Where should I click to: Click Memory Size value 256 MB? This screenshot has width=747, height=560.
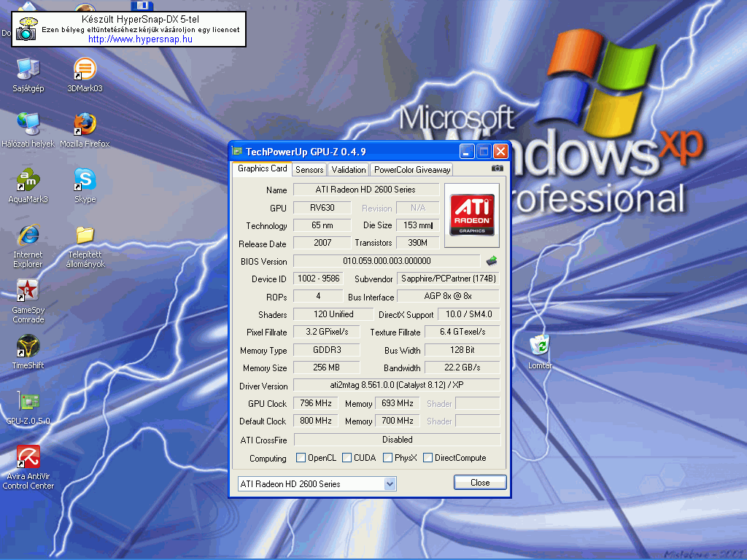pos(327,367)
